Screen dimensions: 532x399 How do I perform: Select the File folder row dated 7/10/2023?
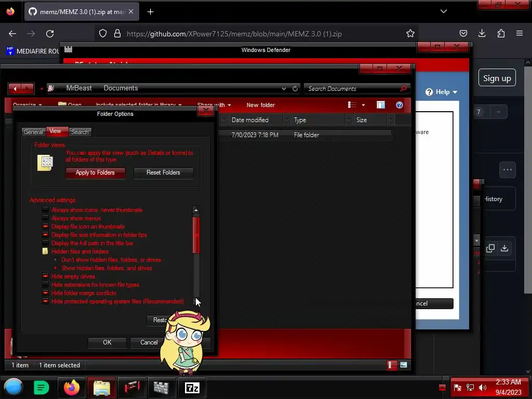(304, 135)
